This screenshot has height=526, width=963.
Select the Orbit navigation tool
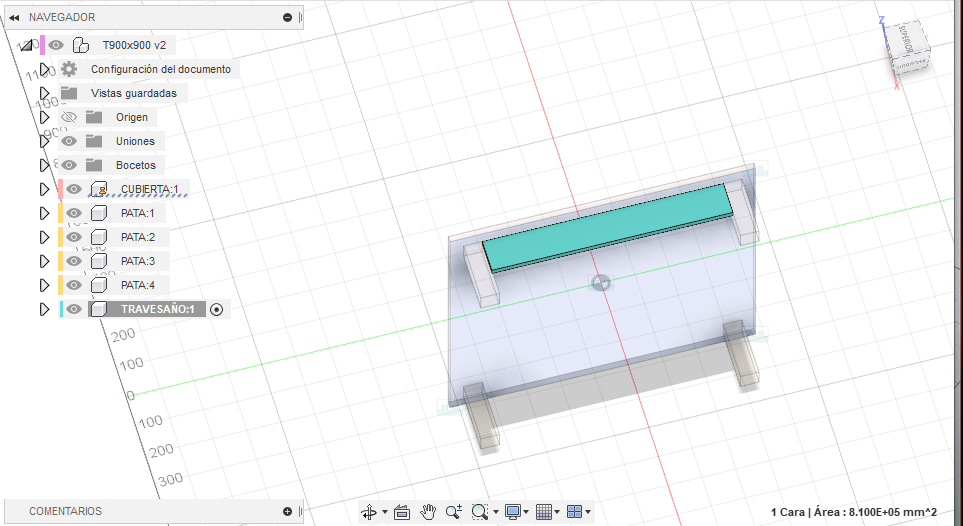368,512
